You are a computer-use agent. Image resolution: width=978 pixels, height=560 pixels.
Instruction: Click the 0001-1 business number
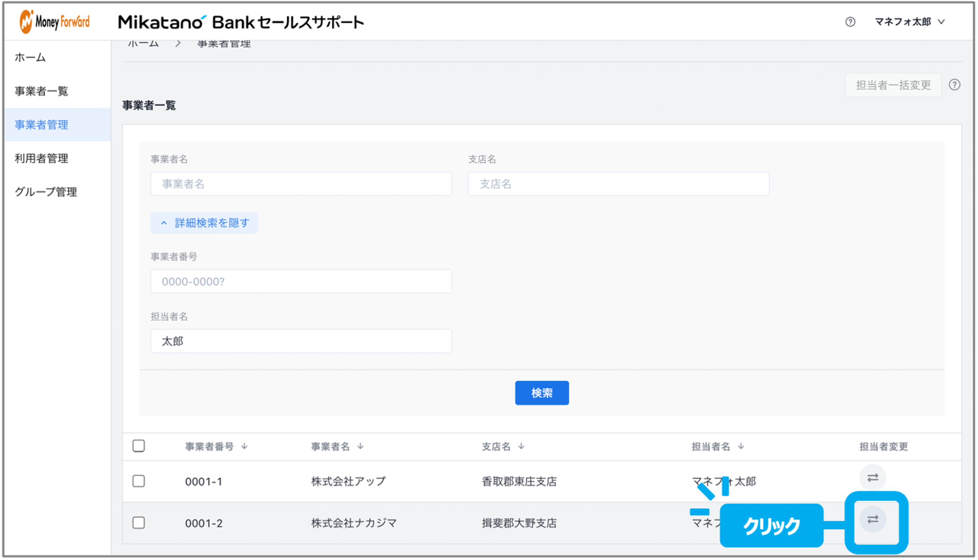[x=204, y=482]
